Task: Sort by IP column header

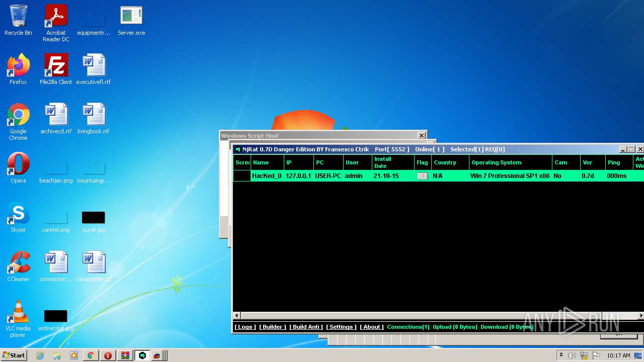Action: (298, 162)
